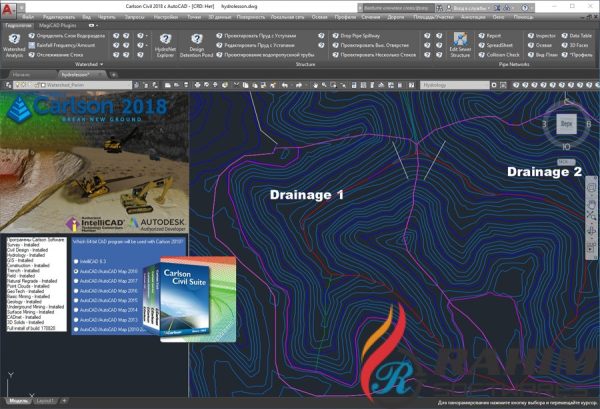
Task: Click Ю direction on ViewCube compass
Action: click(x=566, y=147)
